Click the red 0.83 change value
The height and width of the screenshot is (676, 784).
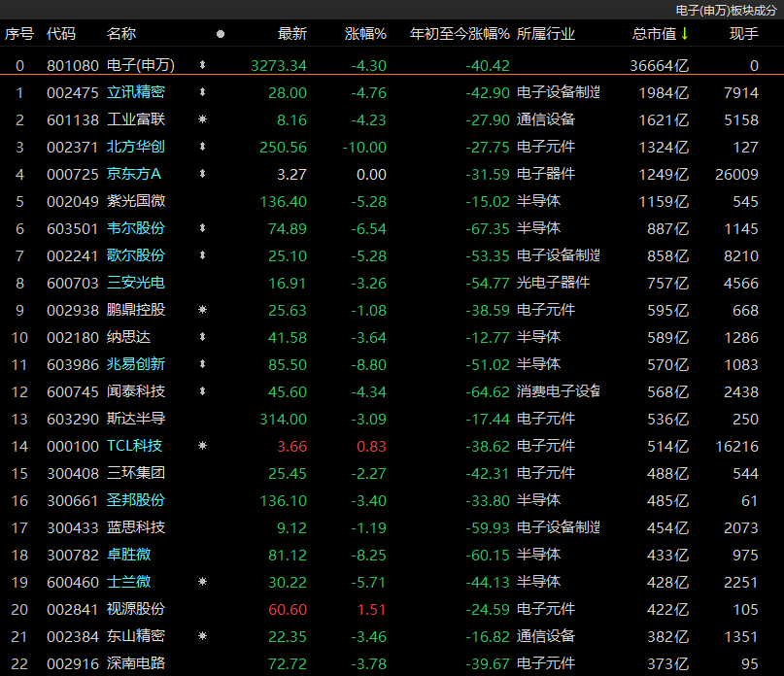tap(371, 446)
